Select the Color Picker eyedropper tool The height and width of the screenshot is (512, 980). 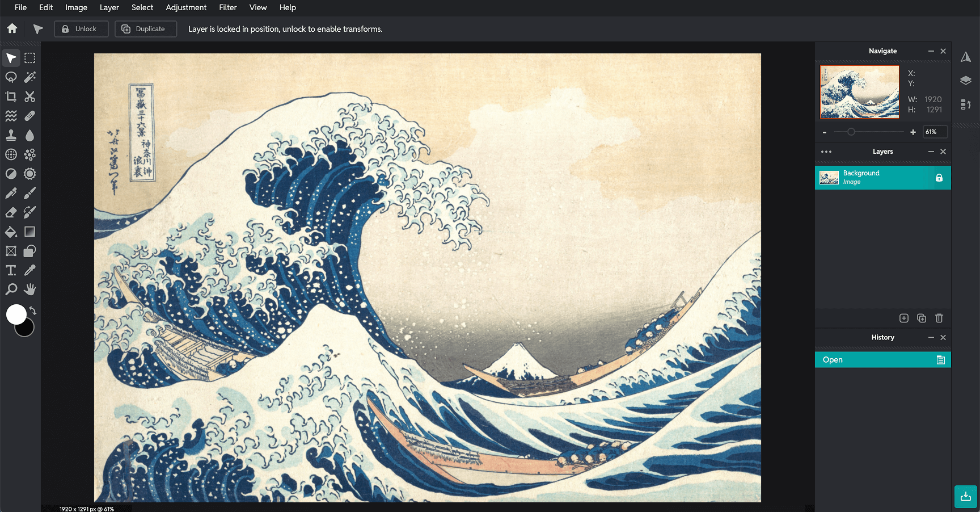pos(30,270)
